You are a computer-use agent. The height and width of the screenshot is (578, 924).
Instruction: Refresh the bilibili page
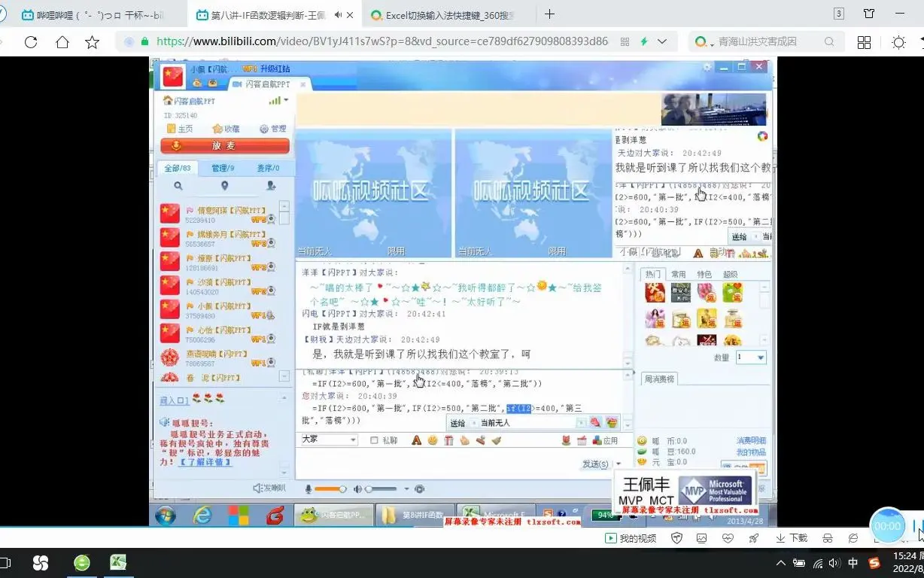point(31,42)
